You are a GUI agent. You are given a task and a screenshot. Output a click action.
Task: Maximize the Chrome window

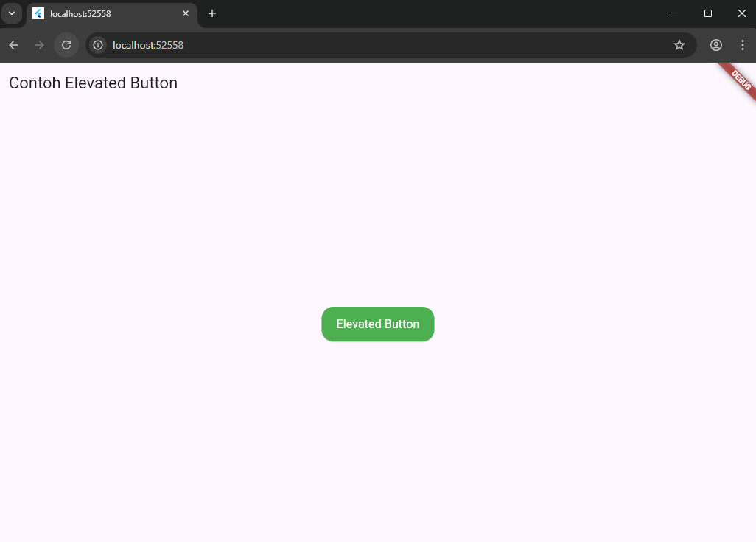pyautogui.click(x=707, y=13)
